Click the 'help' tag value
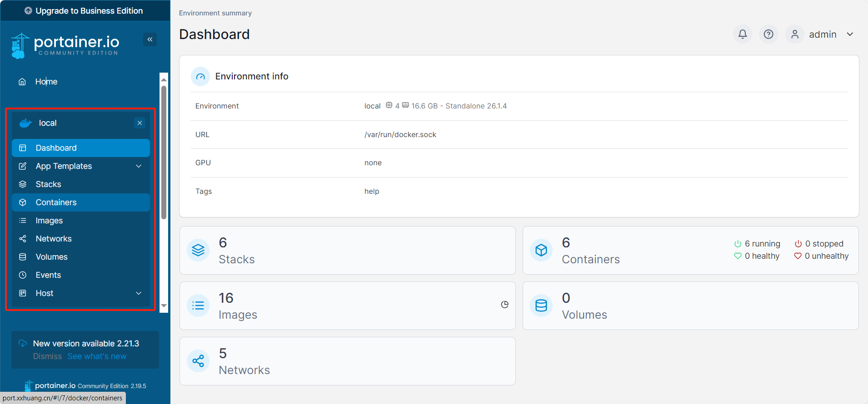Screen dimensions: 868x404 coord(372,192)
